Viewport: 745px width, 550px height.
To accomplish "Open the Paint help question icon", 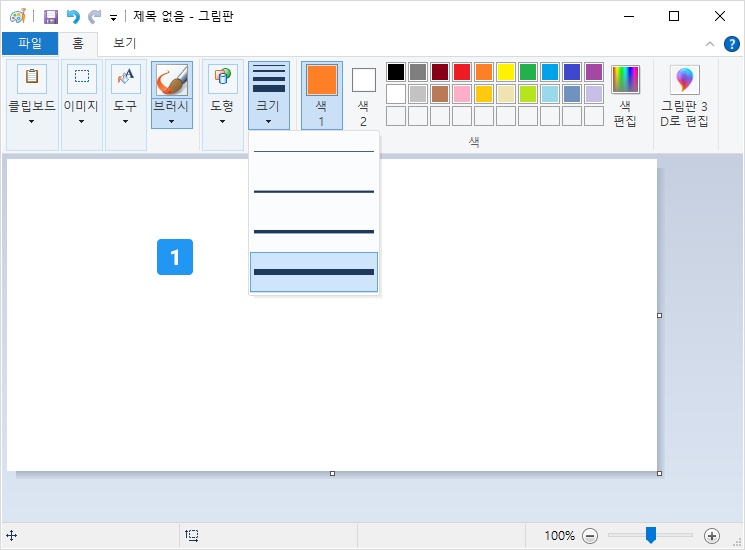I will click(x=732, y=44).
